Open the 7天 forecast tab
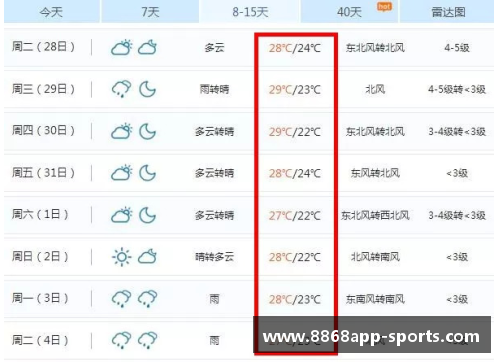500x362 pixels. pyautogui.click(x=150, y=11)
